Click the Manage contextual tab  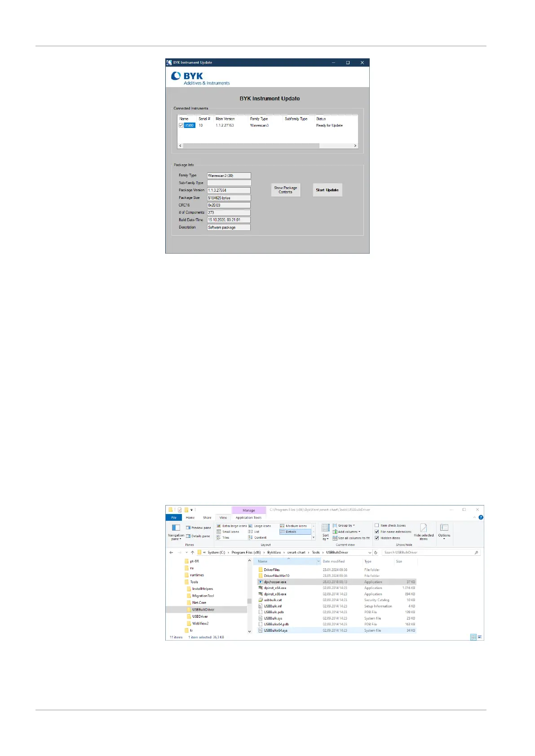(x=249, y=510)
